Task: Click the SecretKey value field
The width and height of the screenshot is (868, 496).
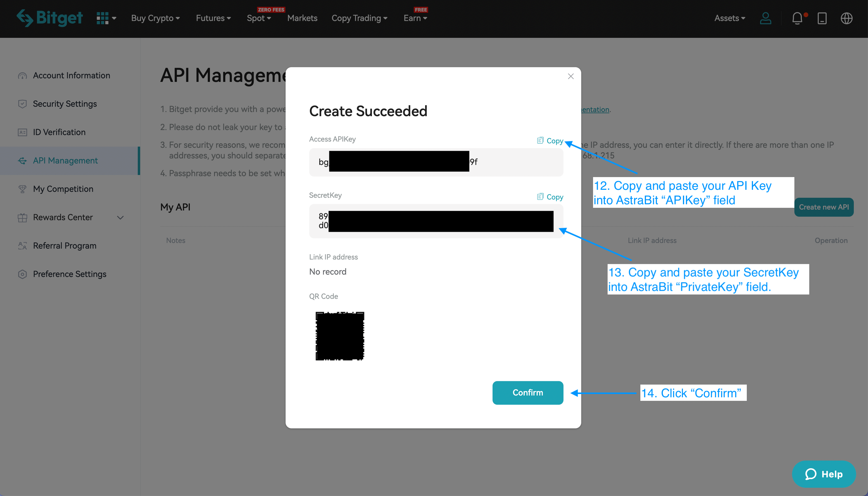Action: [x=436, y=221]
